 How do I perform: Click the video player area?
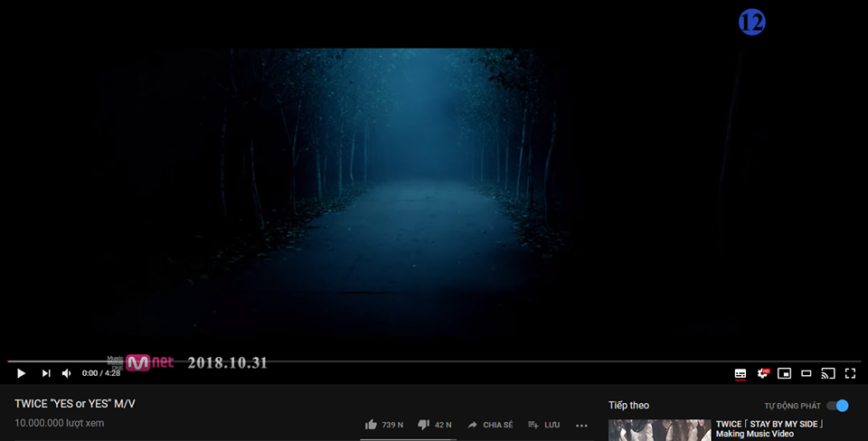[x=434, y=180]
